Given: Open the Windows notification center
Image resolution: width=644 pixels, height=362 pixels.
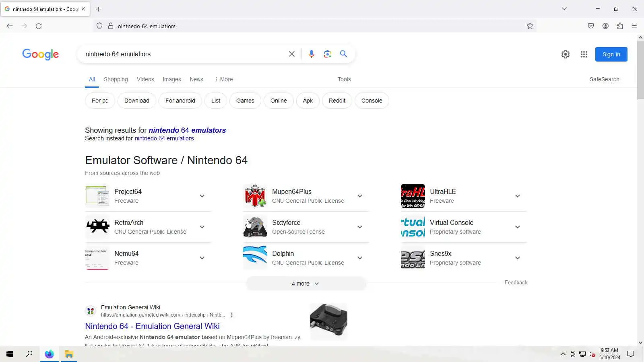Looking at the screenshot, I should pyautogui.click(x=631, y=354).
